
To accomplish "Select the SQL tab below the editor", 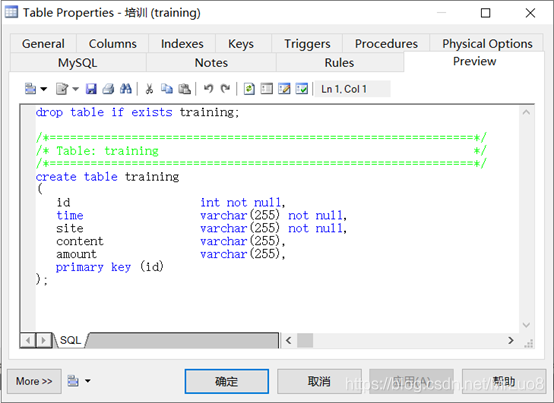I will click(x=70, y=340).
